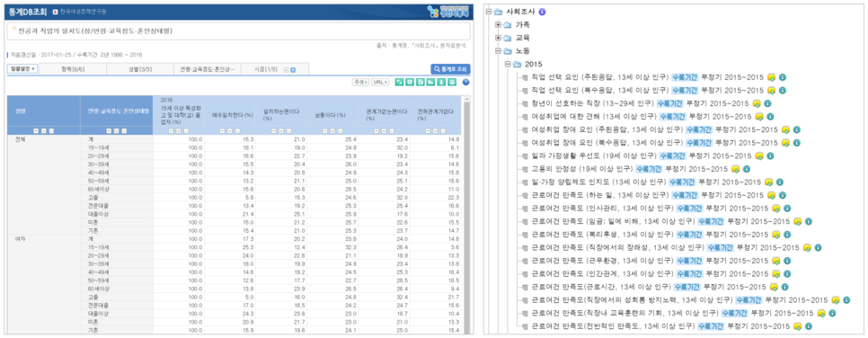868x338 pixels.
Task: Click info icon next to 사회조사
Action: click(x=542, y=12)
